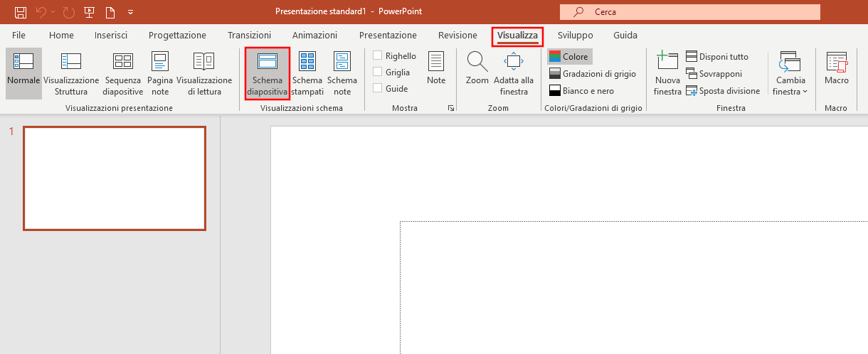Image resolution: width=868 pixels, height=354 pixels.
Task: Undo the last action
Action: coord(41,12)
